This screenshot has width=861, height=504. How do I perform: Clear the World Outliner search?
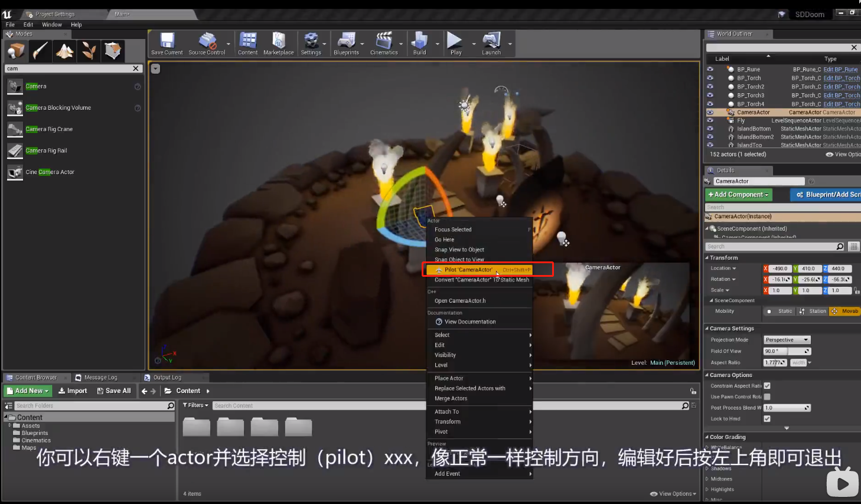click(x=854, y=47)
